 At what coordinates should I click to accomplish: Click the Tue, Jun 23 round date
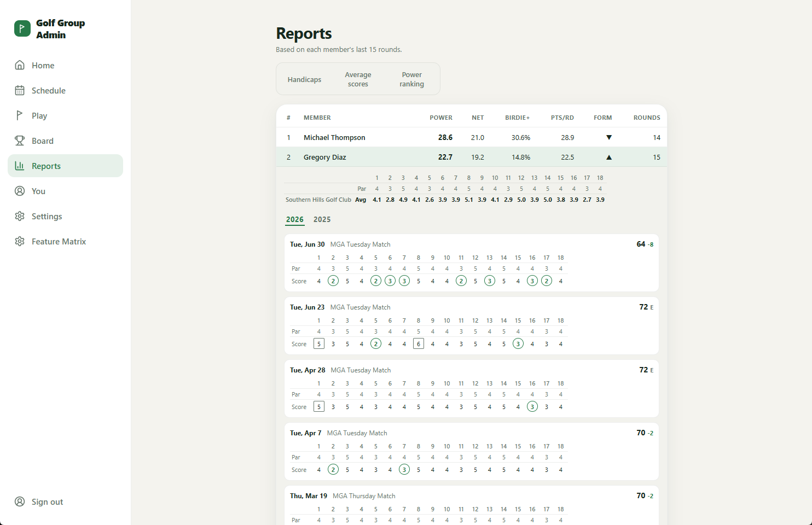(x=307, y=307)
